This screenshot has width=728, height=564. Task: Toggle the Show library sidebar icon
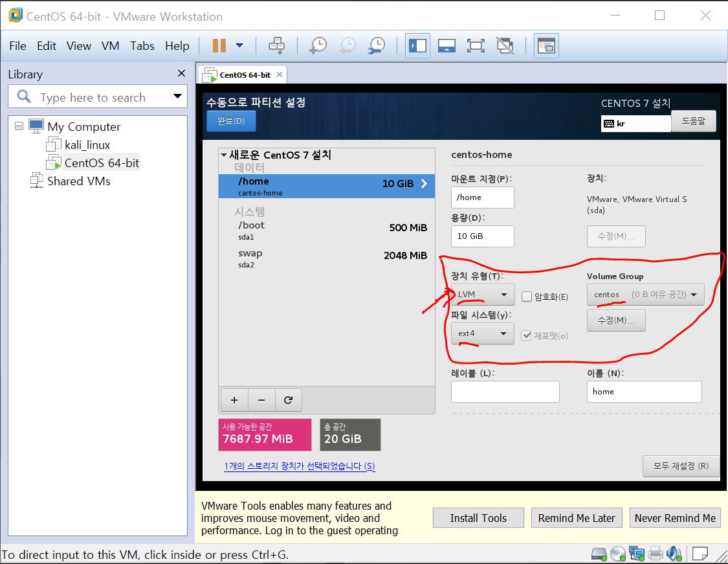coord(418,45)
